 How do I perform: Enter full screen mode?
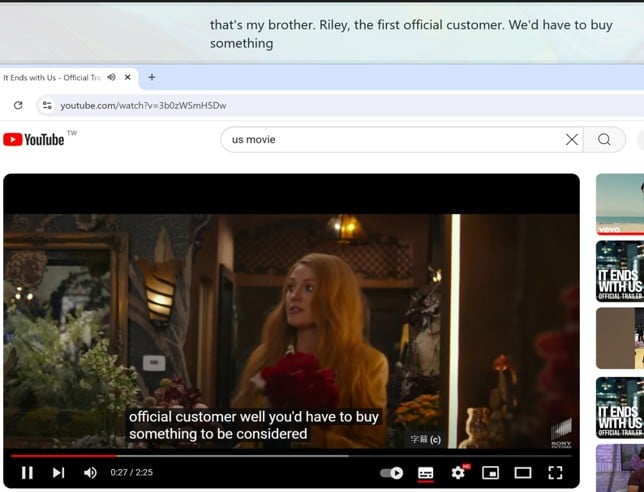point(555,473)
